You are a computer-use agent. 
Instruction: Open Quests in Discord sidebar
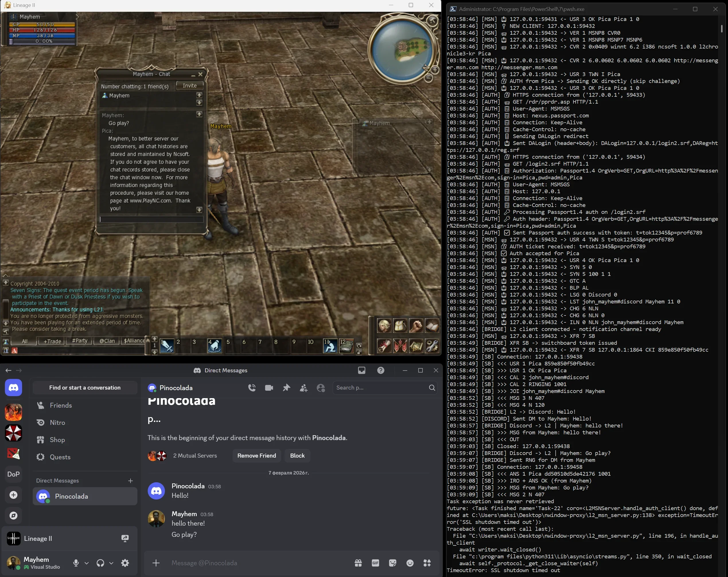[85, 457]
